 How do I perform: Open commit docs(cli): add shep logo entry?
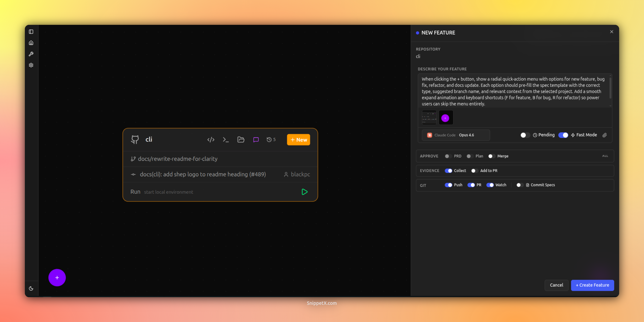pos(203,174)
